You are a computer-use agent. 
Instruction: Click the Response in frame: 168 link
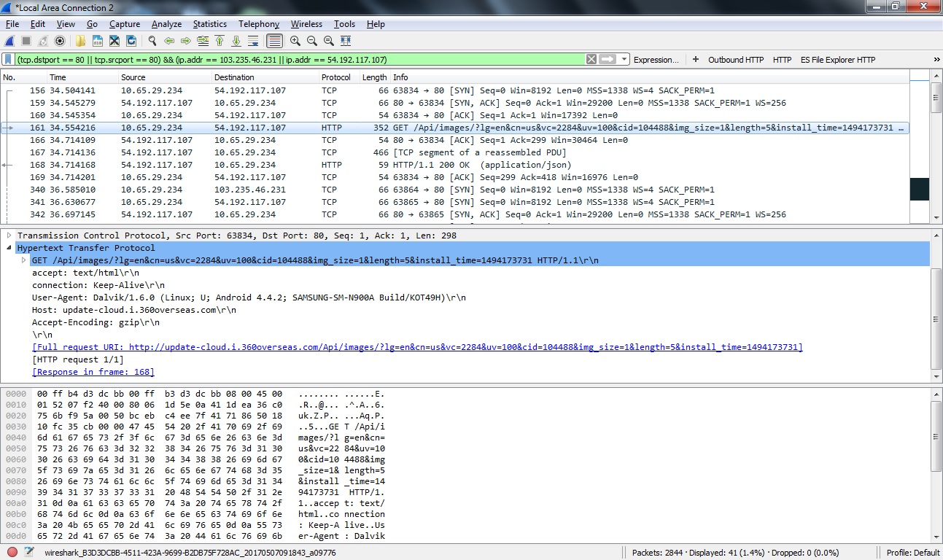point(93,372)
